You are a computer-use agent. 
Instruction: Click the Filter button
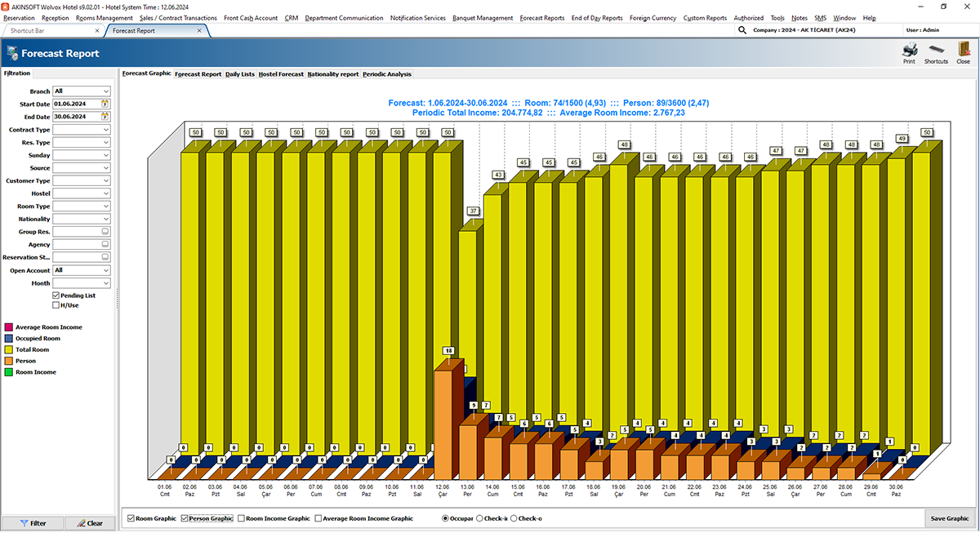(x=32, y=523)
